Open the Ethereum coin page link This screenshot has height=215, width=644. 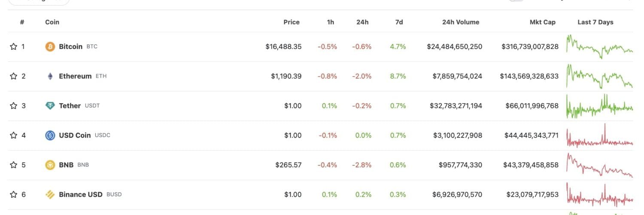[75, 76]
